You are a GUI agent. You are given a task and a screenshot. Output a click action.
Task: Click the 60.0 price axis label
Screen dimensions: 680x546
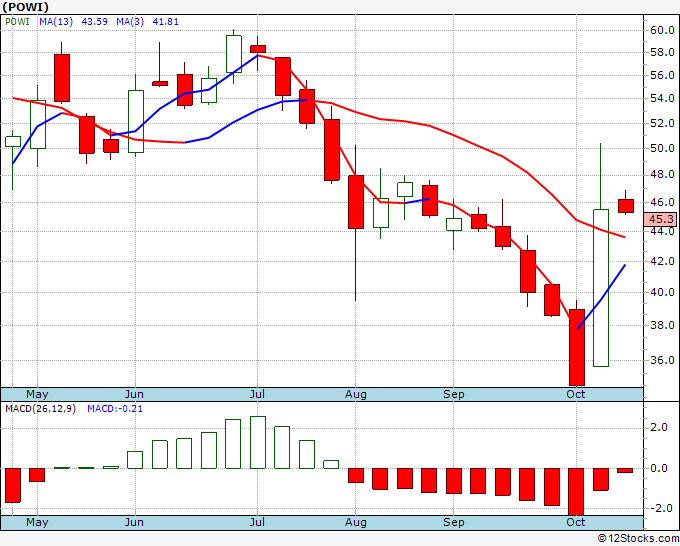[662, 30]
